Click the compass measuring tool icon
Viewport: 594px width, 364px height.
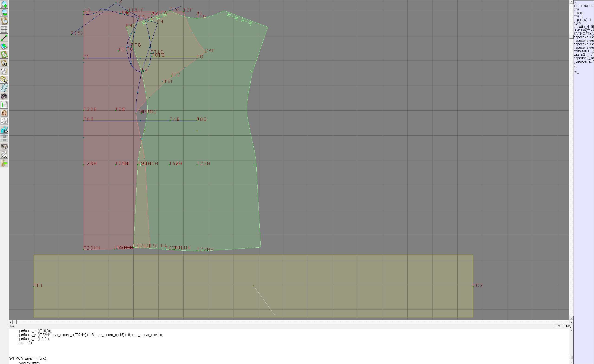tap(4, 71)
